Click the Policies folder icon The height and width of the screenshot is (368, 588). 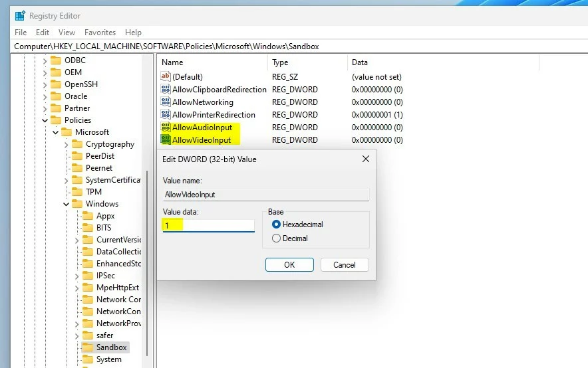tap(56, 120)
